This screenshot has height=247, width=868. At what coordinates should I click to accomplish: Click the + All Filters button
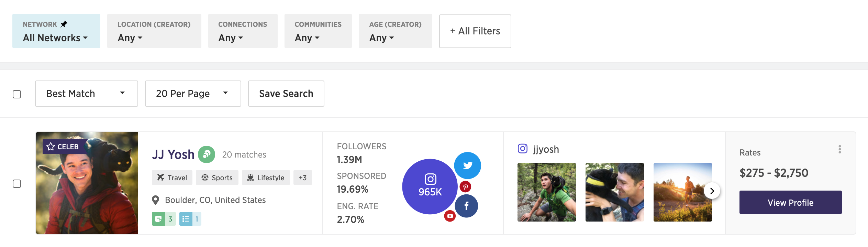click(475, 31)
